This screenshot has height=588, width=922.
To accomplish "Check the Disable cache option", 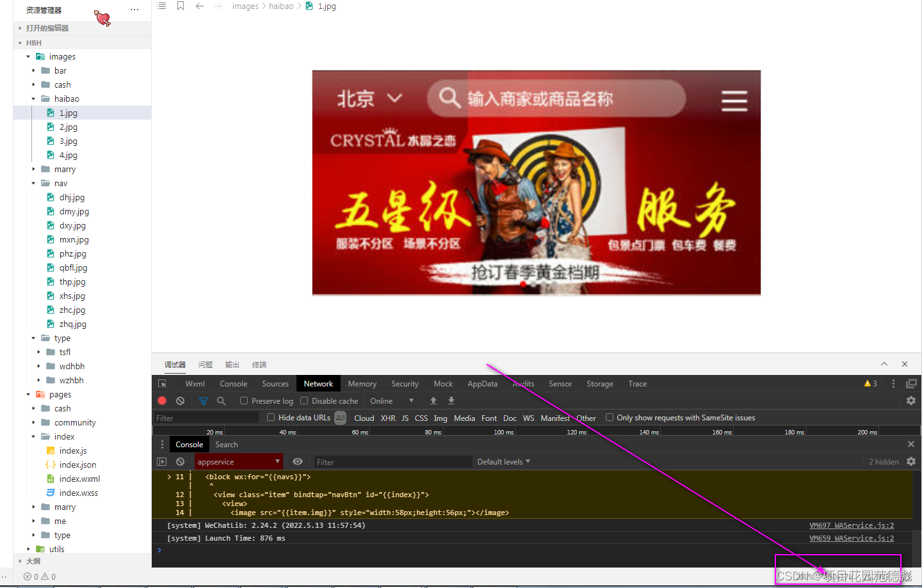I will (303, 401).
